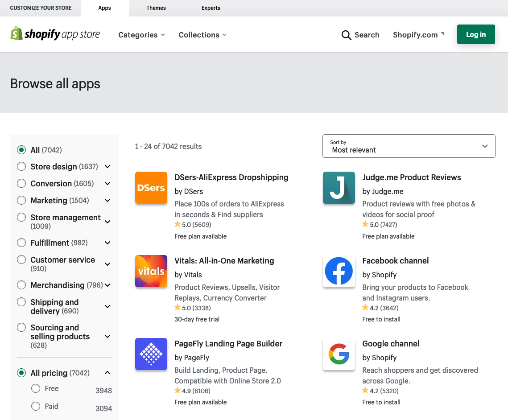
Task: Click the Shopify app store logo
Action: (55, 34)
